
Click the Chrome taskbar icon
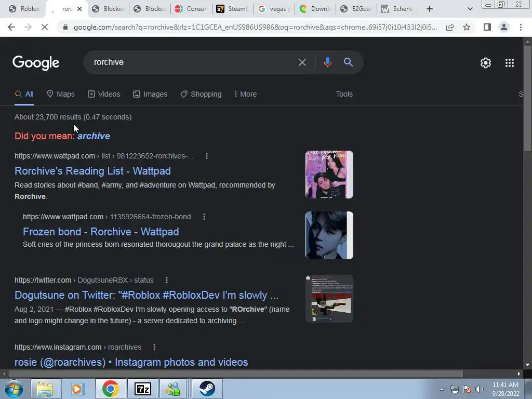click(110, 389)
